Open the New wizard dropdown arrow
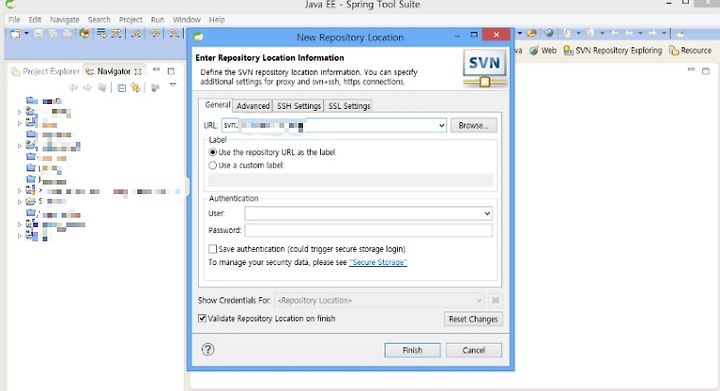The height and width of the screenshot is (391, 720). pos(26,33)
